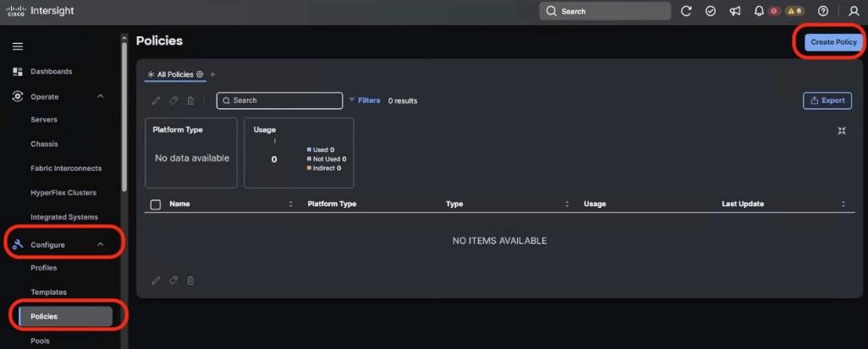Collapse the Configure section chevron
This screenshot has width=868, height=349.
coord(100,244)
